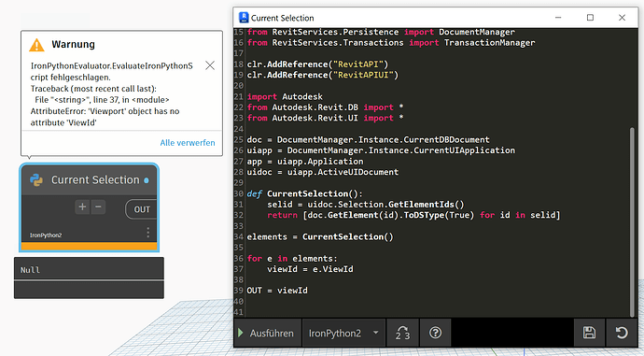This screenshot has width=644, height=356.
Task: Place cursor on line 37 'viewId = e.ViewId'
Action: coord(310,269)
